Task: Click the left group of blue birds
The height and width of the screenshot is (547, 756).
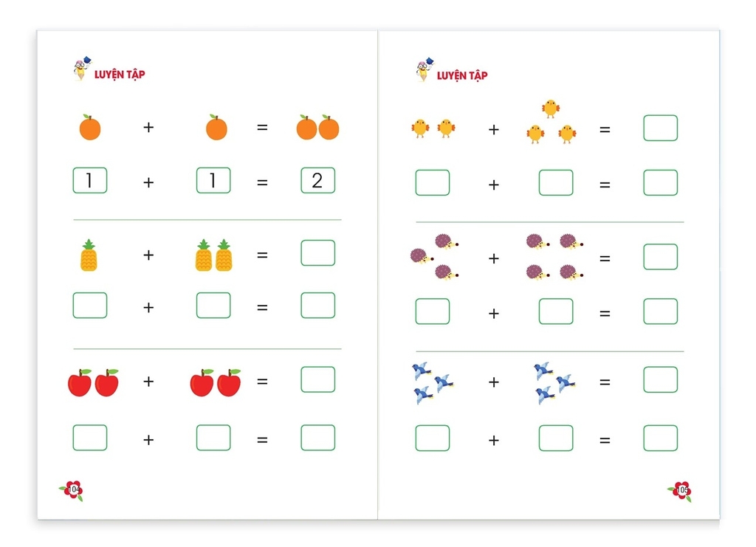Action: (433, 383)
